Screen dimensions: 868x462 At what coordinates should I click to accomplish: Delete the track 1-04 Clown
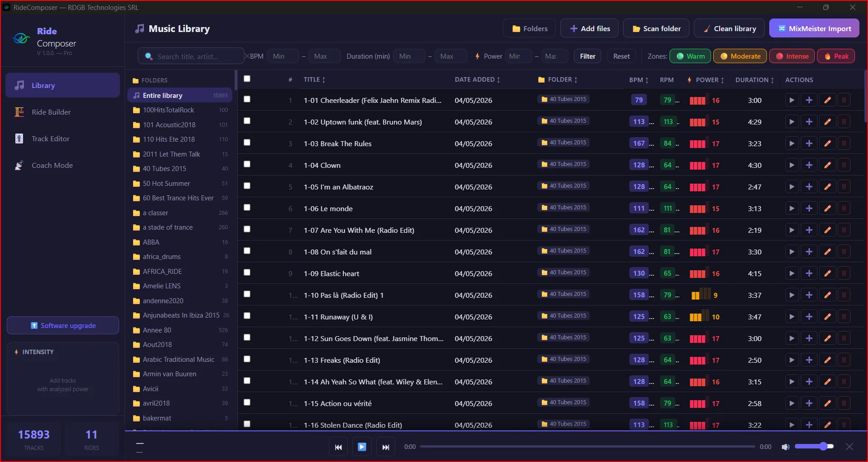(x=844, y=165)
